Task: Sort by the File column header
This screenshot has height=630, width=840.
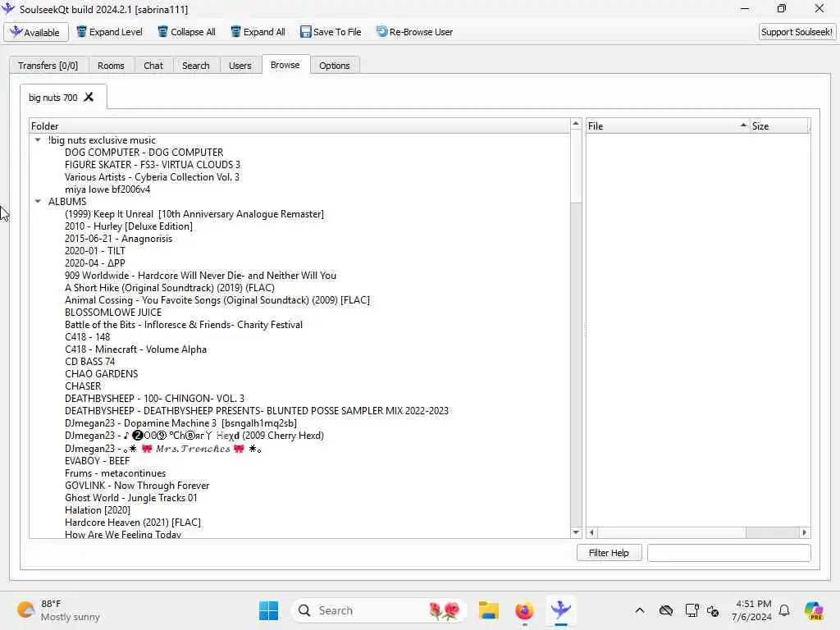Action: (x=668, y=126)
